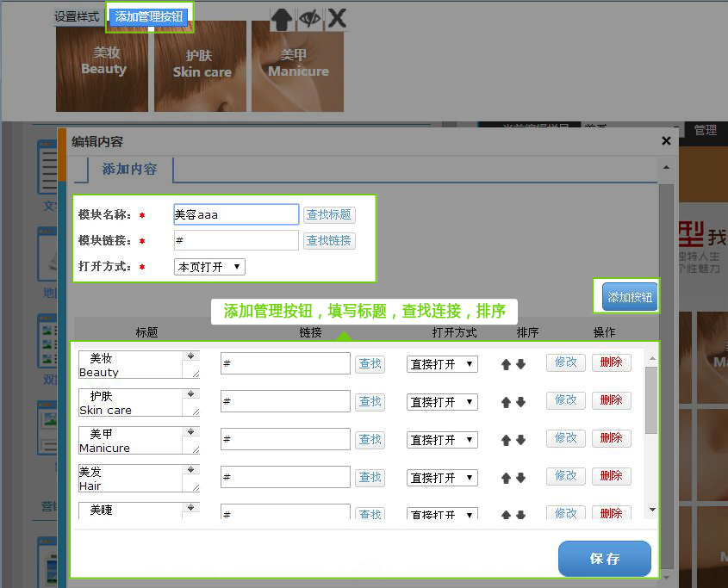The image size is (728, 588).
Task: Click the 添加管理按钮 tab at top
Action: tap(149, 16)
